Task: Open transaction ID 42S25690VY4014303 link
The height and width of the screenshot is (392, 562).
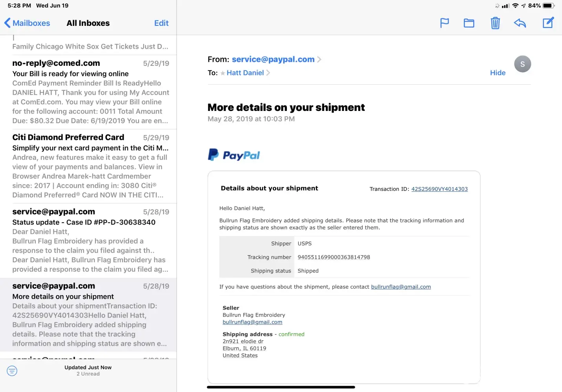Action: click(440, 189)
